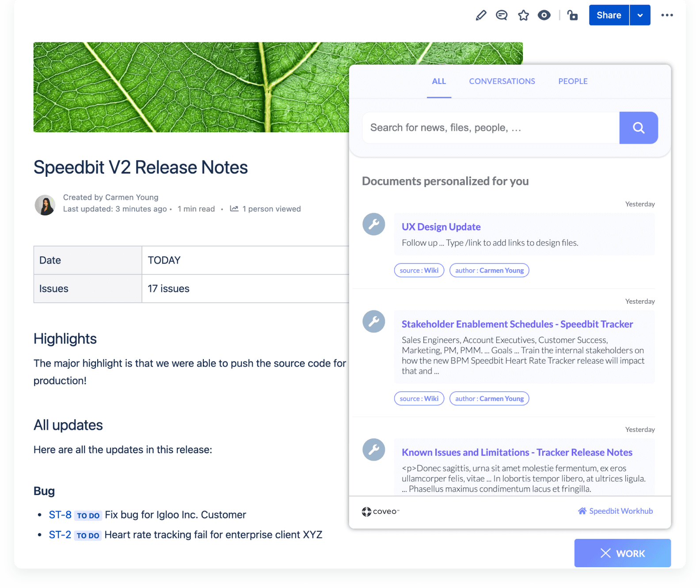Click the page analytics chart icon
Screen dimensions: 700x588
(x=234, y=209)
